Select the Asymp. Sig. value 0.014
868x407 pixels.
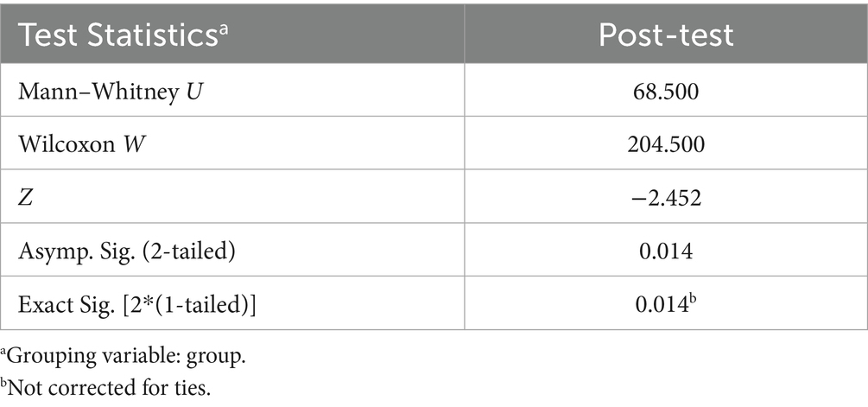[x=666, y=252]
